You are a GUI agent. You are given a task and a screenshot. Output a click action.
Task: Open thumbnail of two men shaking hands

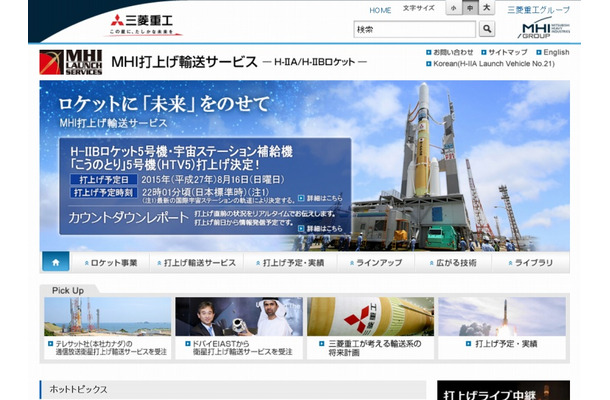point(239,316)
